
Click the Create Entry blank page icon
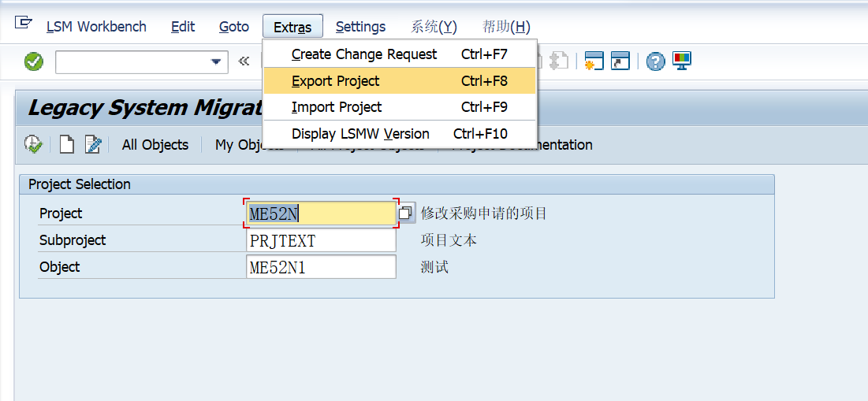click(x=66, y=145)
